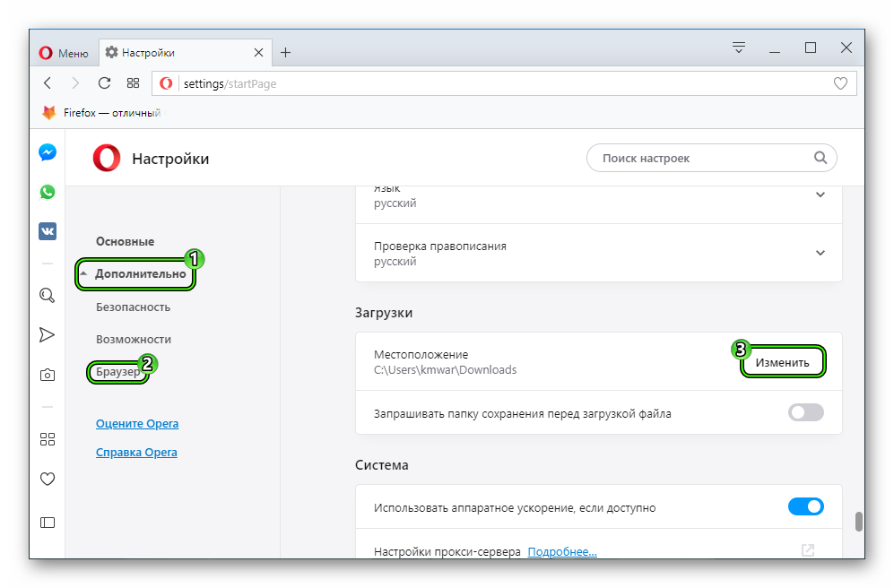The width and height of the screenshot is (894, 588).
Task: Click the Изменить download location button
Action: [x=783, y=362]
